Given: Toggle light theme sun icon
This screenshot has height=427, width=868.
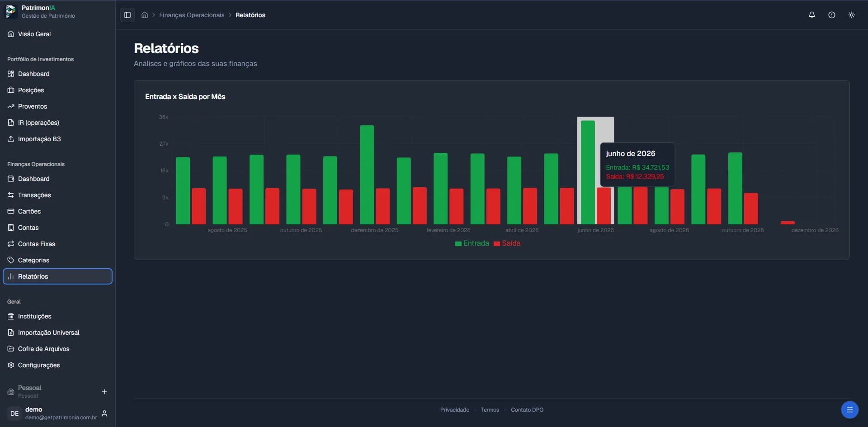Looking at the screenshot, I should 852,15.
